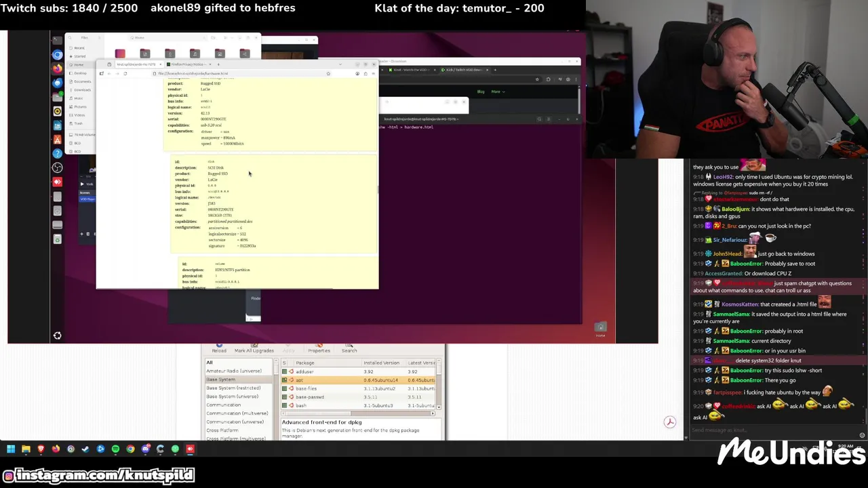Open OBS Studio in the Ubuntu dock
This screenshot has height=488, width=868.
(x=58, y=167)
